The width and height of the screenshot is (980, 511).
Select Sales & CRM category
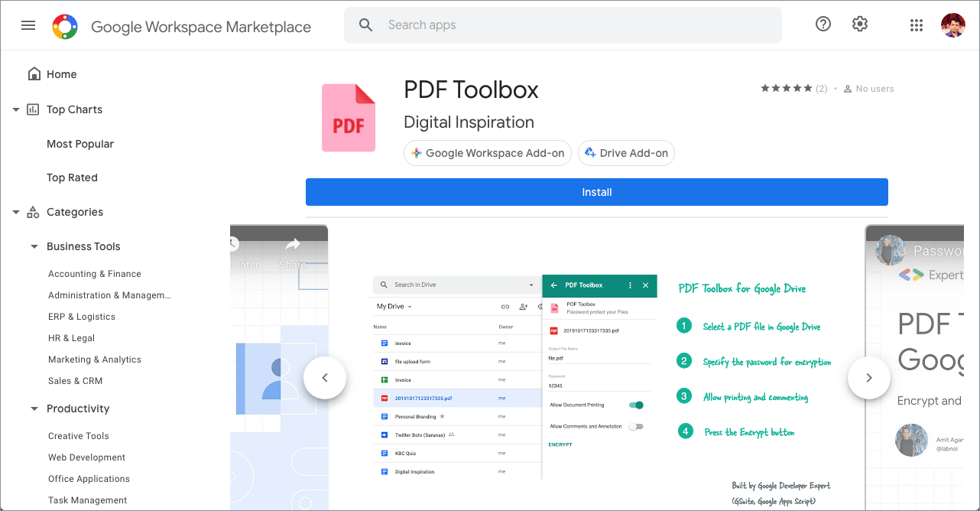tap(75, 381)
